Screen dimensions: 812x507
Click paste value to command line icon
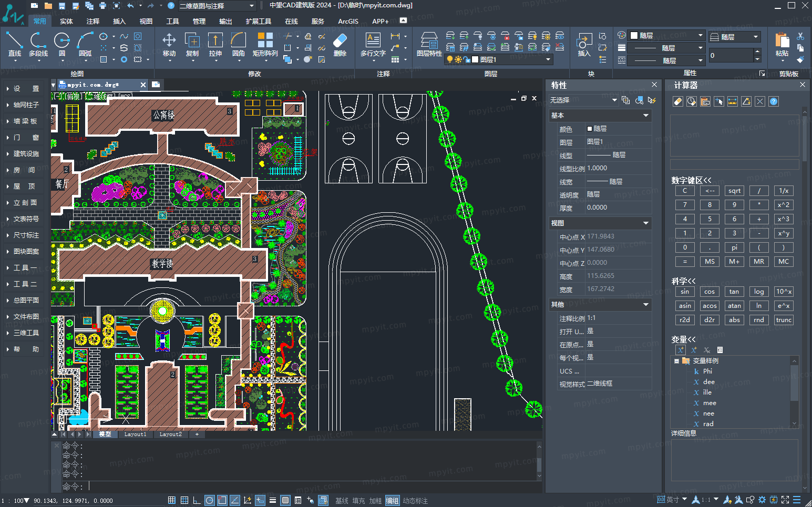[x=705, y=101]
